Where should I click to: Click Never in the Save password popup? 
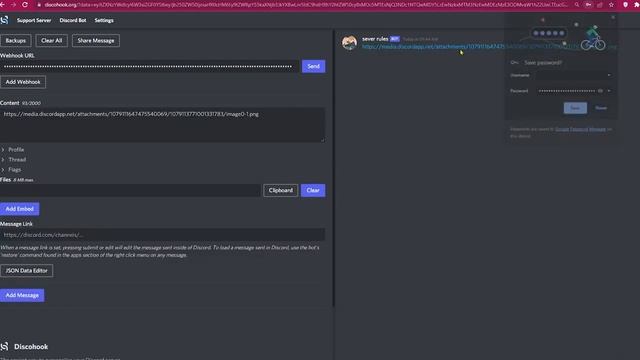601,108
